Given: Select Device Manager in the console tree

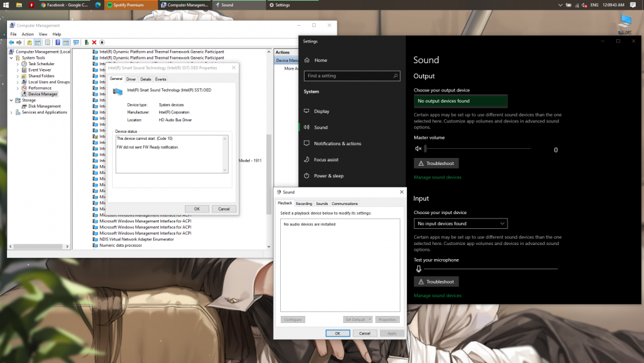Looking at the screenshot, I should [x=43, y=94].
